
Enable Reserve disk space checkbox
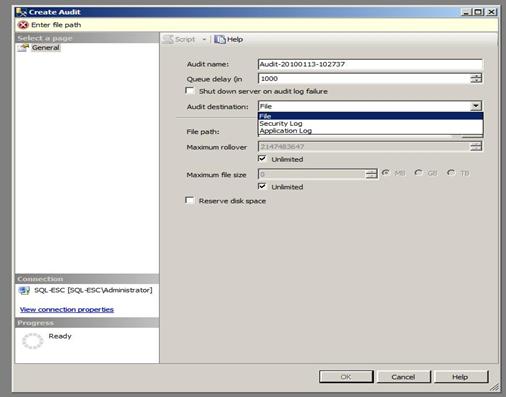(x=189, y=200)
